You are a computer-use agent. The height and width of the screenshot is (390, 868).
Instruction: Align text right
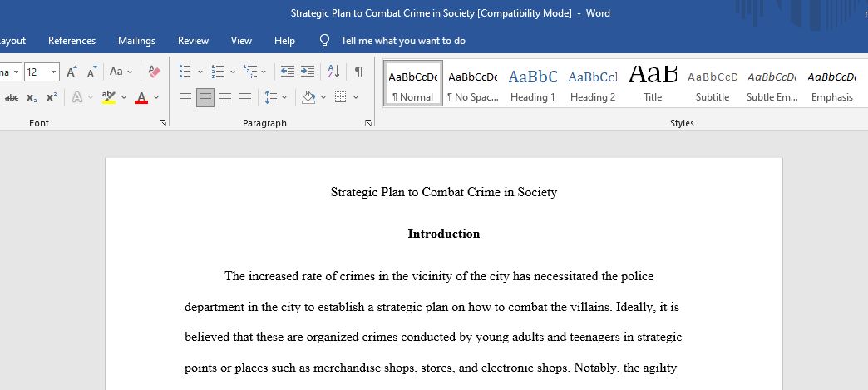coord(225,98)
